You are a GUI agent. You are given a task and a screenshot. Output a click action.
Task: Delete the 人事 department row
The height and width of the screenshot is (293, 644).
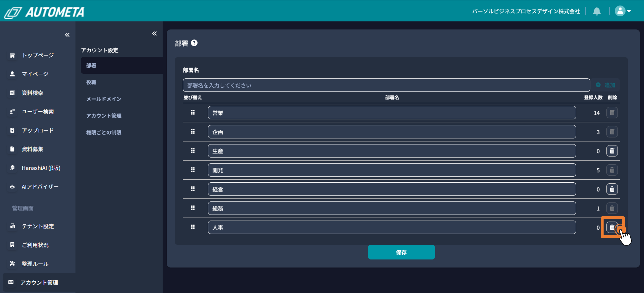(612, 227)
